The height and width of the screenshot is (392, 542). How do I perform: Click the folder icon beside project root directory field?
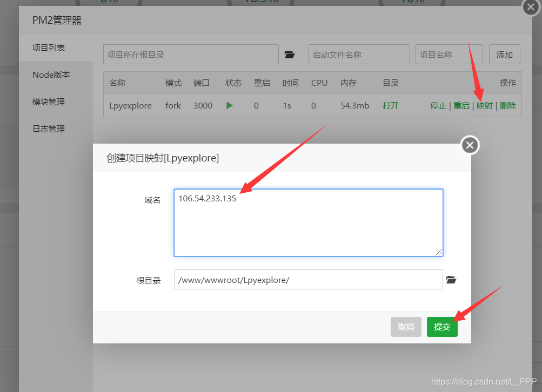pos(289,55)
